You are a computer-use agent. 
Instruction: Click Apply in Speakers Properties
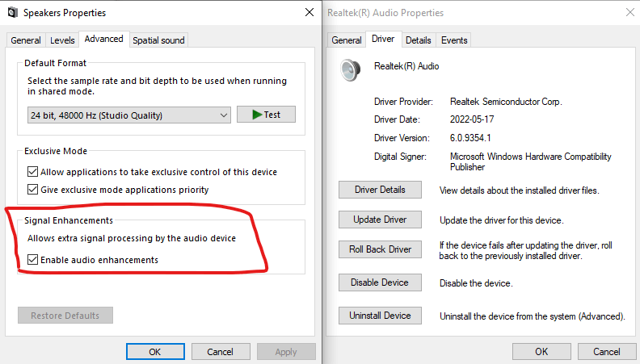point(286,351)
